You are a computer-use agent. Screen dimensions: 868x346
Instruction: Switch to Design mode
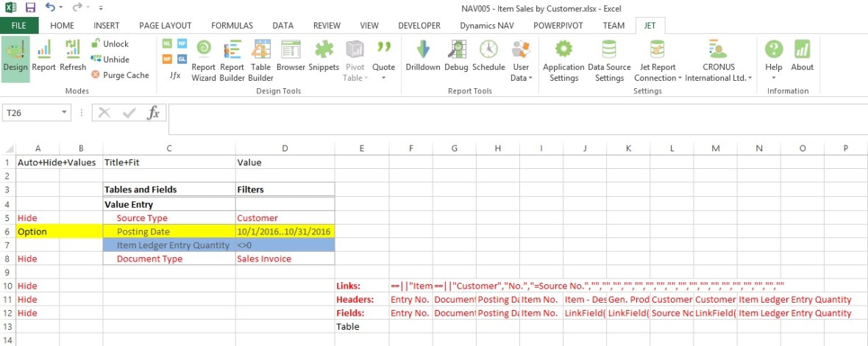click(15, 57)
